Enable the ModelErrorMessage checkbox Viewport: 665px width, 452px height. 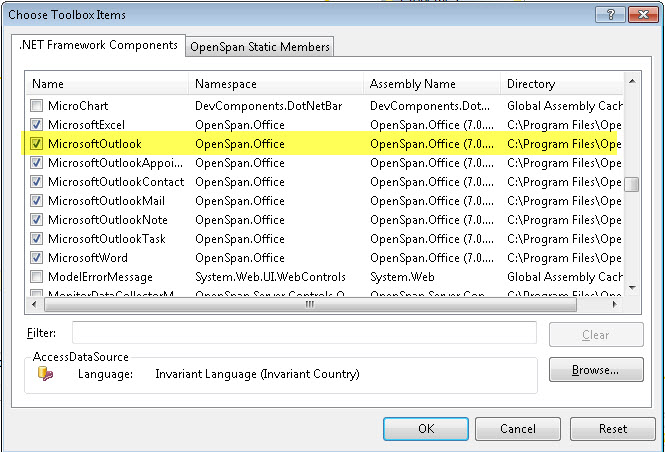tap(37, 277)
